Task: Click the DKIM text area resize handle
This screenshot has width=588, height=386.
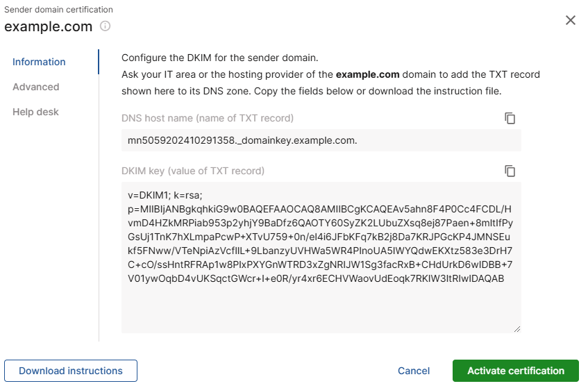Action: [517, 329]
